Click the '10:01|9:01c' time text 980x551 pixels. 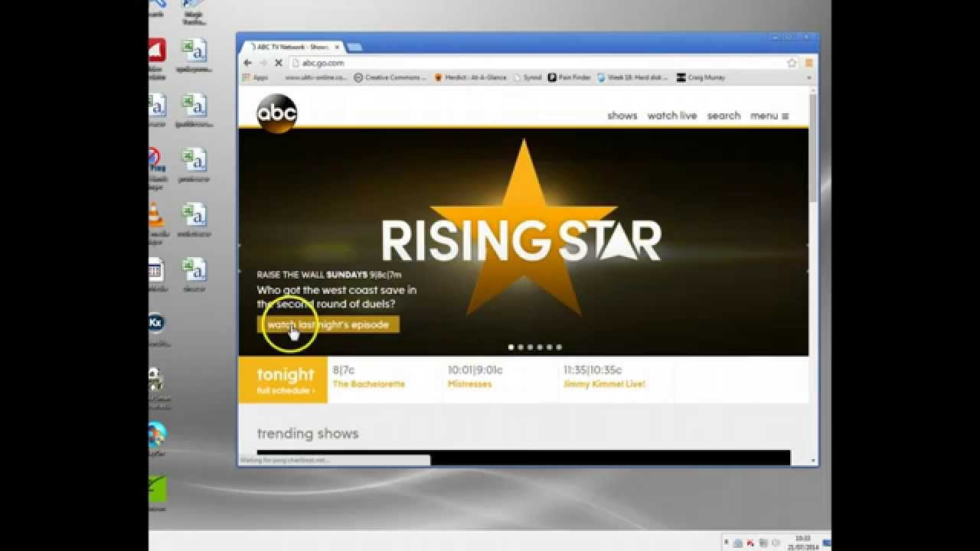[475, 370]
